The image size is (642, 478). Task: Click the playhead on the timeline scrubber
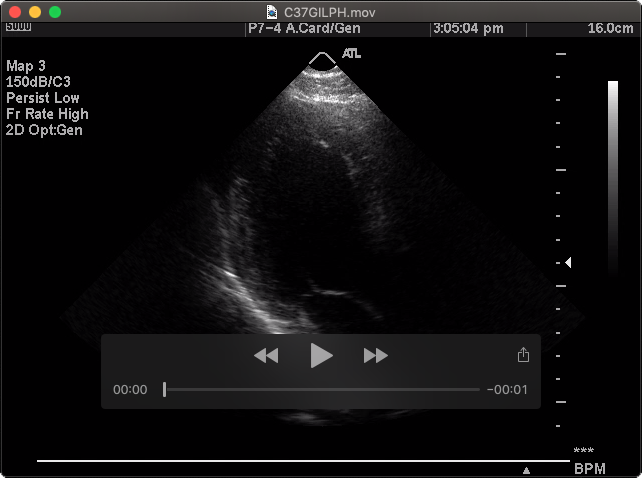coord(165,390)
